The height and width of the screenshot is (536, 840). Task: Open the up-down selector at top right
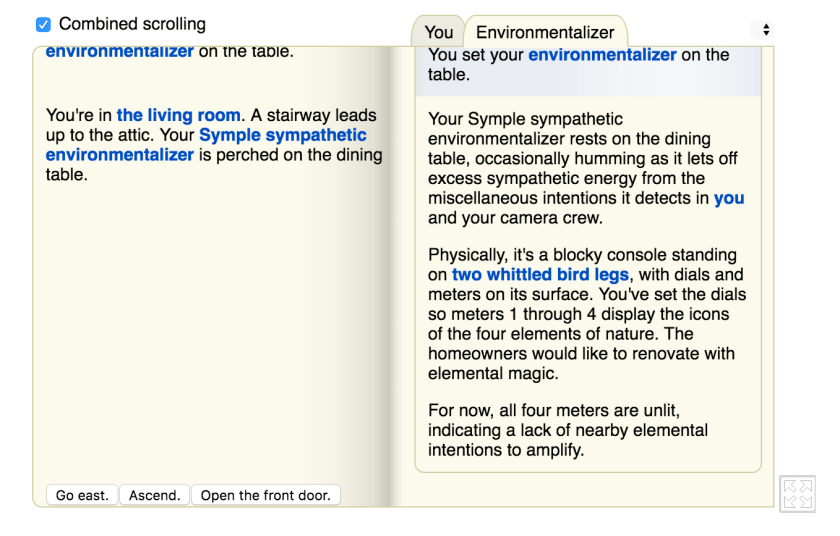[766, 30]
